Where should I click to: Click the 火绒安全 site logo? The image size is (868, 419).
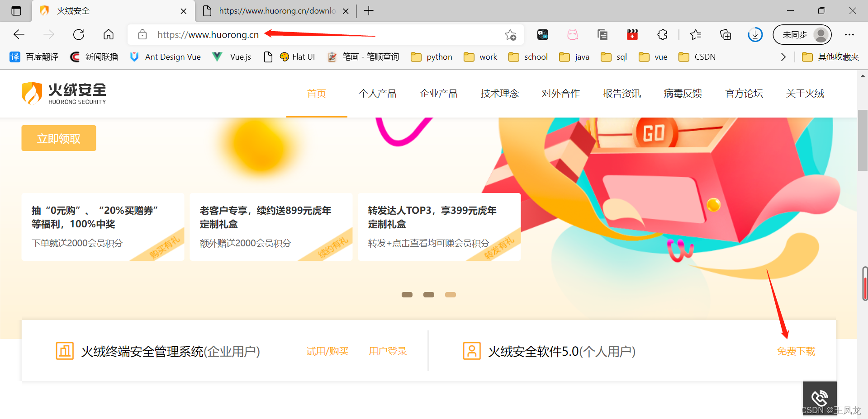(x=64, y=94)
